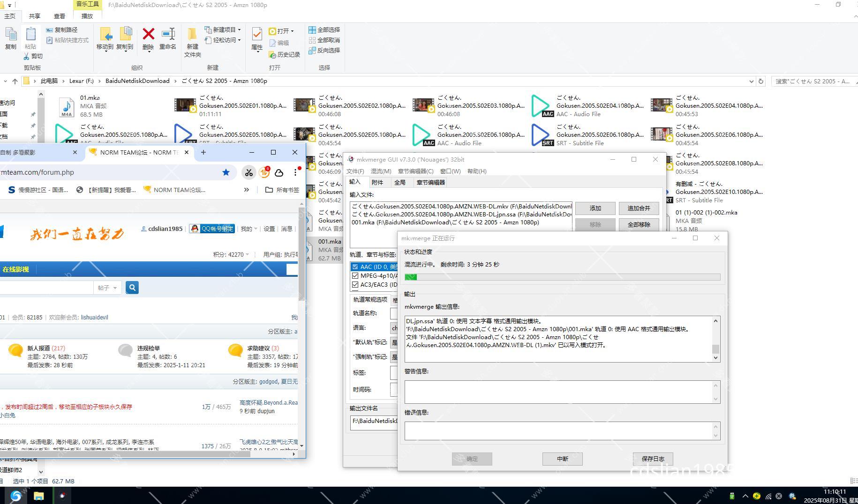Open the 混流(M) menu in mkvmerge
The image size is (858, 504).
pos(381,171)
